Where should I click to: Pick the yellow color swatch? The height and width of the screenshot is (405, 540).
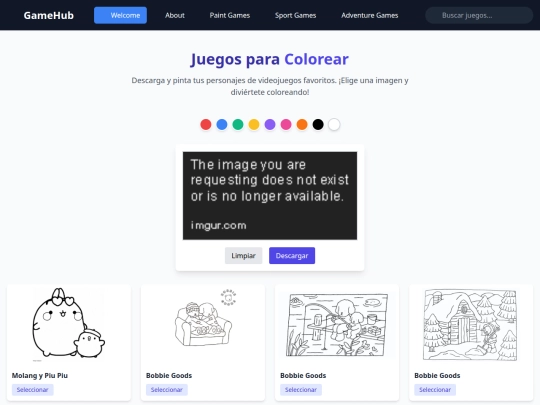click(254, 124)
